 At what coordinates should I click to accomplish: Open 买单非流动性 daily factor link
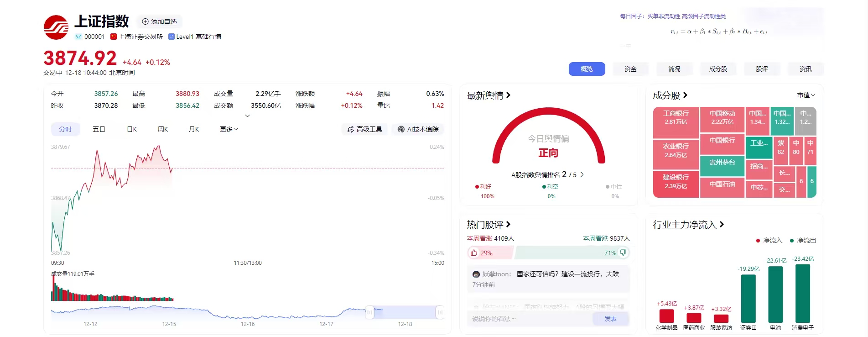coord(664,16)
